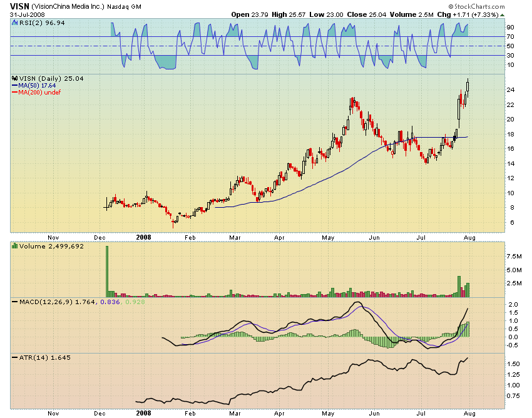The image size is (532, 418).
Task: Click the 5.0M volume axis label
Action: (x=514, y=270)
